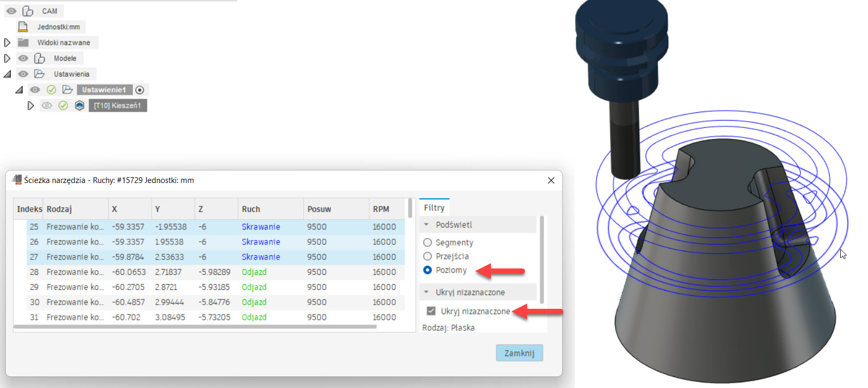Select the Segmenty highlight radio button
The height and width of the screenshot is (388, 868).
click(427, 242)
